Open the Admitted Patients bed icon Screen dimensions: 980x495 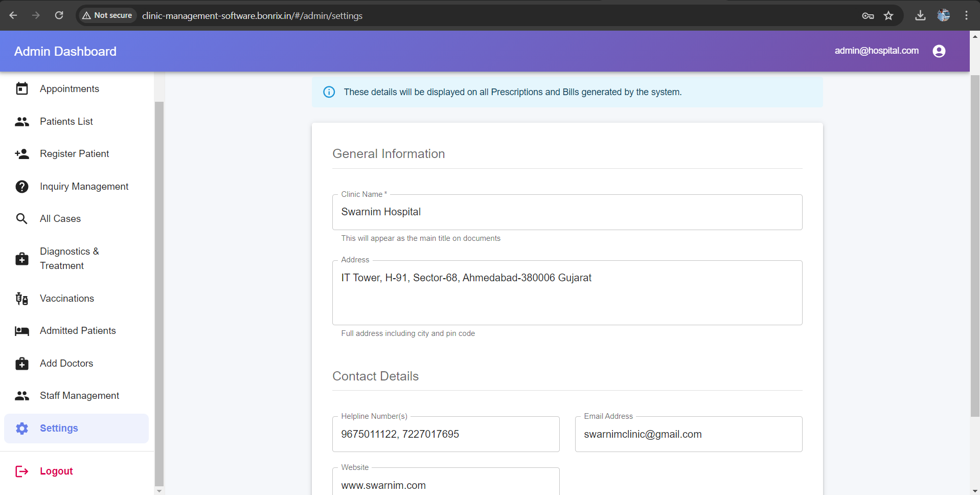(x=22, y=331)
